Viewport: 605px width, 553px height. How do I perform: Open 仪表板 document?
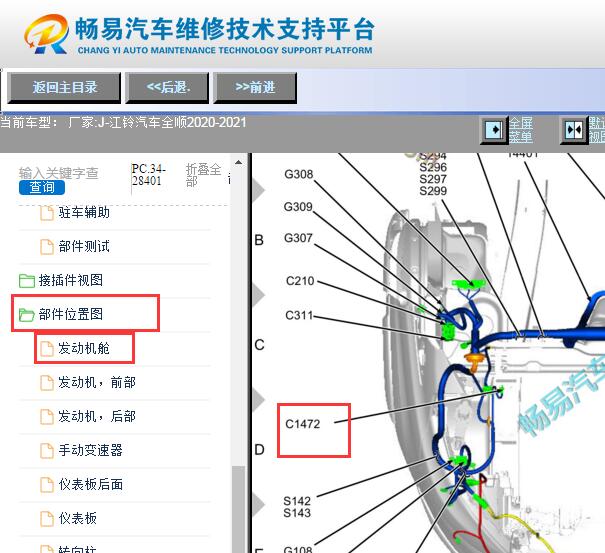(77, 518)
